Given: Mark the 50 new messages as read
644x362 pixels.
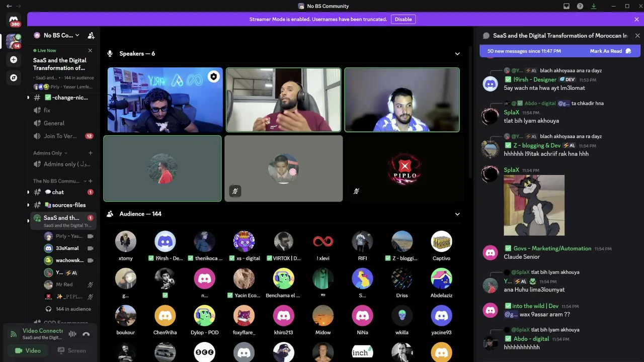Looking at the screenshot, I should 611,51.
